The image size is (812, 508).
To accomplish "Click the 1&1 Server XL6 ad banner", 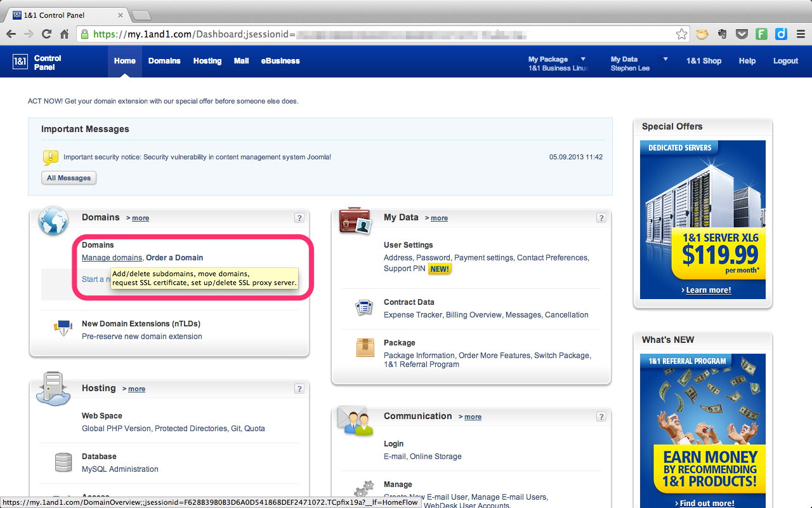I will click(703, 219).
